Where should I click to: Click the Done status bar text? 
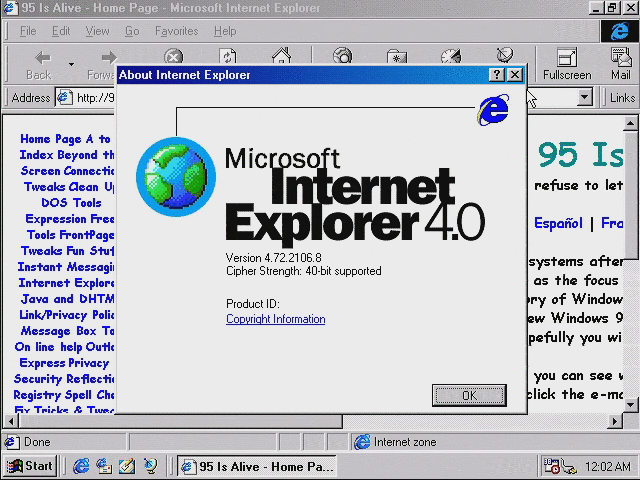(x=37, y=442)
